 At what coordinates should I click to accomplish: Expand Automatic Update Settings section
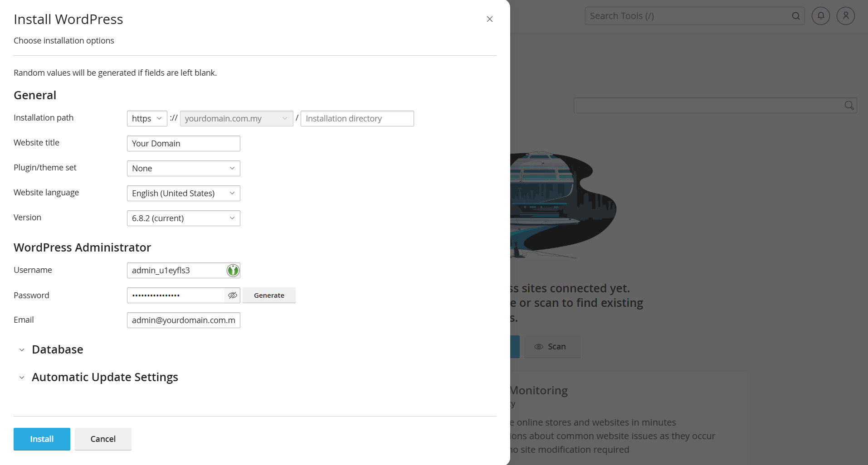105,377
